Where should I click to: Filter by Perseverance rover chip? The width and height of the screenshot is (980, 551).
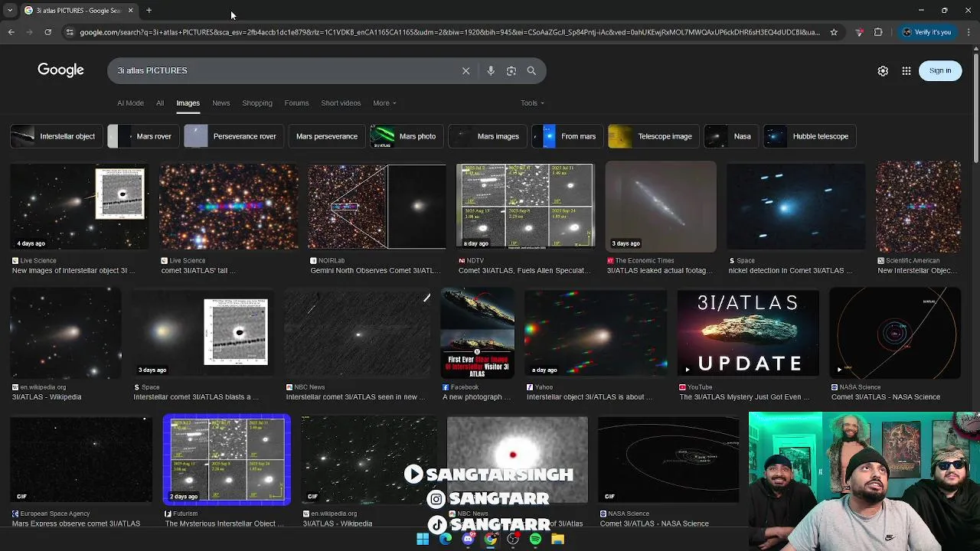[234, 136]
